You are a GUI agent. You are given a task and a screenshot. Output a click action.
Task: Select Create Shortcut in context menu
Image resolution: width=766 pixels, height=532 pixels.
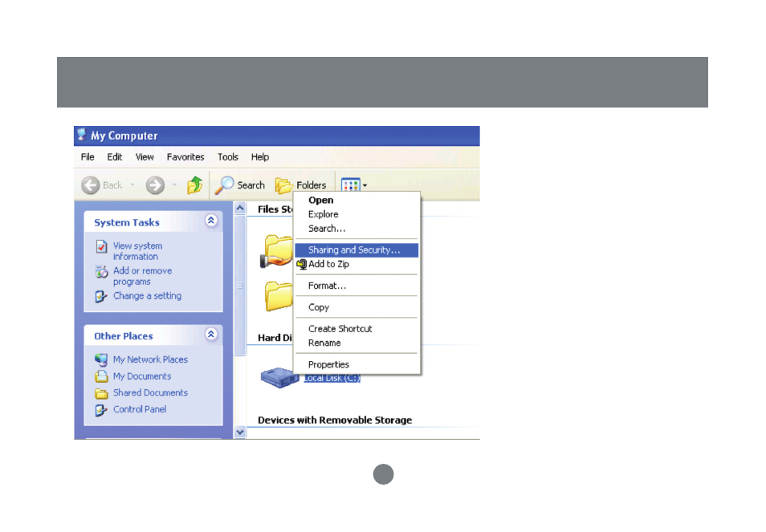tap(357, 328)
